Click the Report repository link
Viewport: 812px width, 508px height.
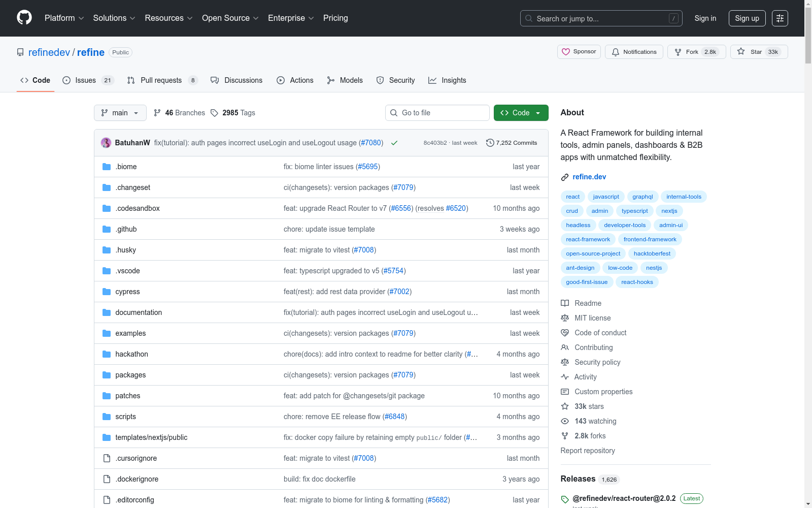point(588,451)
